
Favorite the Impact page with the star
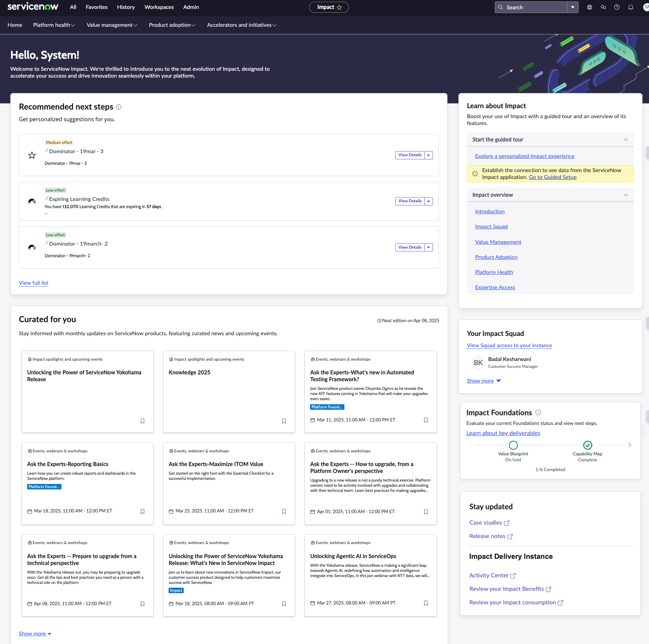(339, 7)
